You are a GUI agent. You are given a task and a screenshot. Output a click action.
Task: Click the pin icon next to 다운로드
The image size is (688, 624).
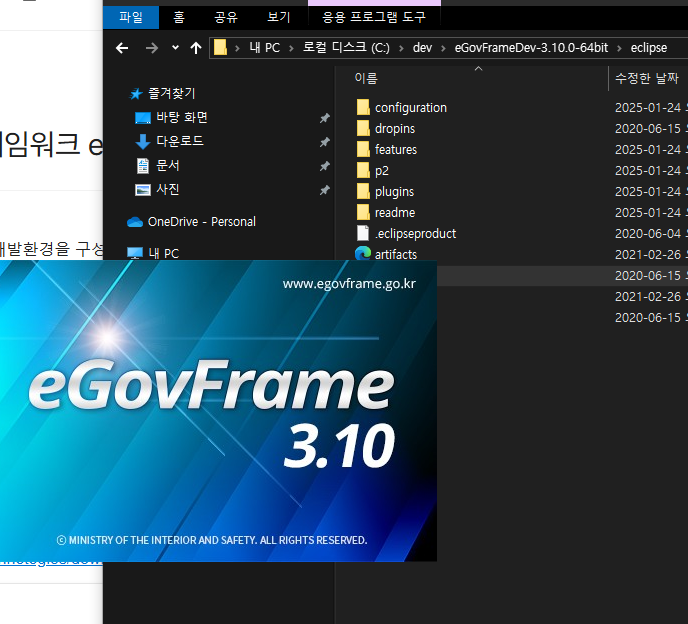point(324,142)
